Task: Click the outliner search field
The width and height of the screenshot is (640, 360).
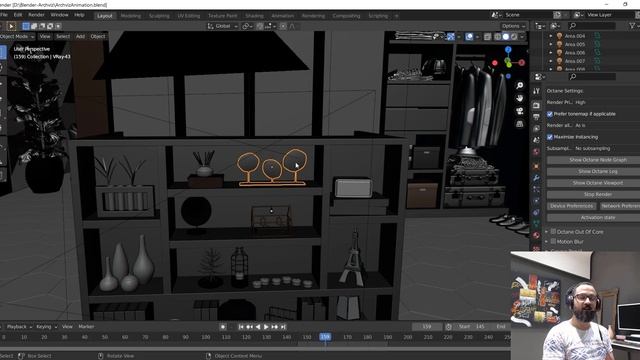Action: [x=592, y=26]
